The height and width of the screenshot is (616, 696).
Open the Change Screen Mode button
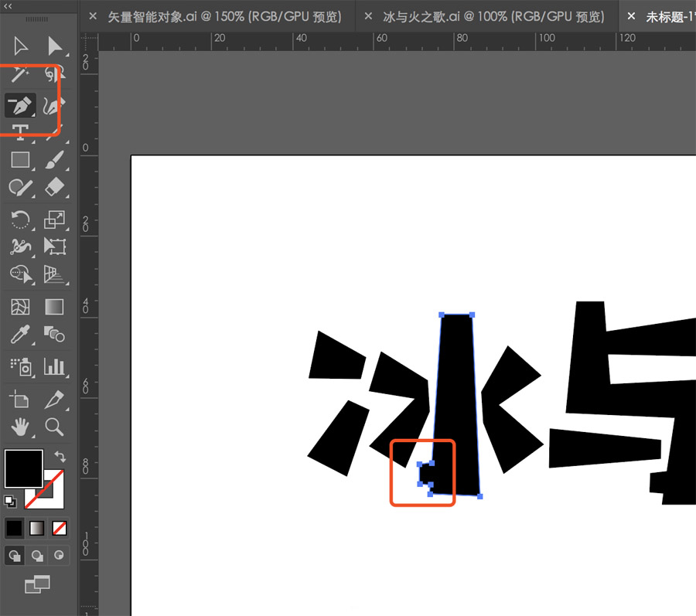[37, 584]
